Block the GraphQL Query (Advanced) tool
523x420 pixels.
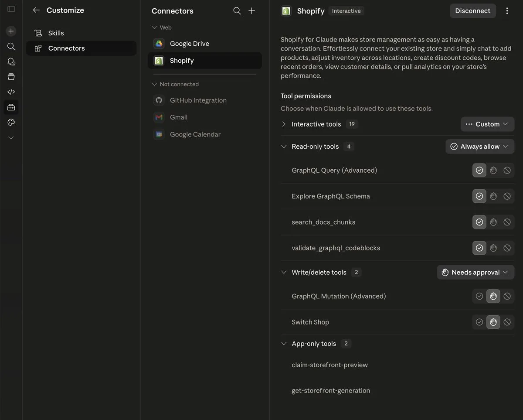507,170
